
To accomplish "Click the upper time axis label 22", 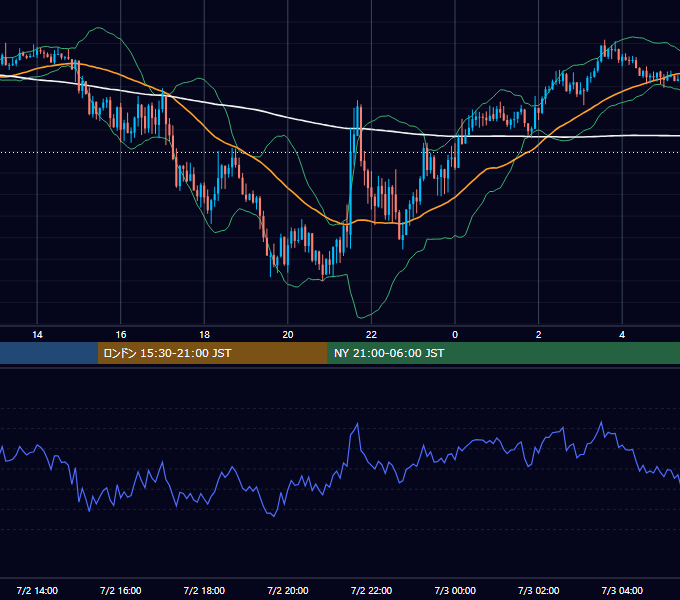I will [x=371, y=335].
